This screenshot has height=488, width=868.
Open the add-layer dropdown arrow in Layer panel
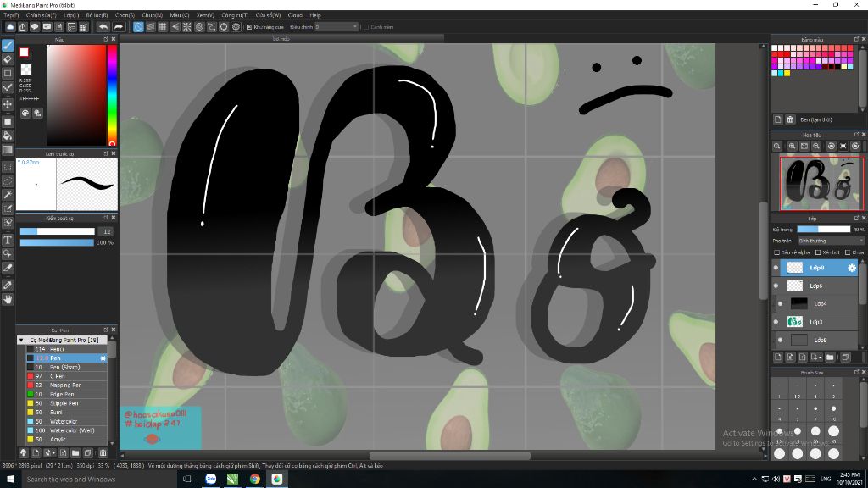click(x=820, y=358)
